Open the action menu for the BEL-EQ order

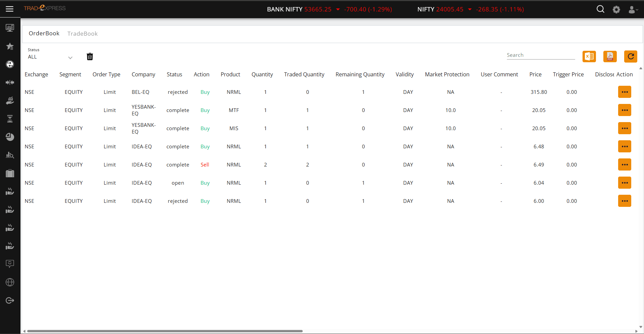tap(625, 92)
